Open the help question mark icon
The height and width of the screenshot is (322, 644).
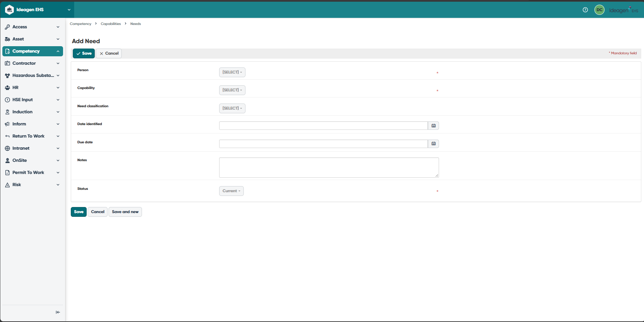(x=585, y=10)
